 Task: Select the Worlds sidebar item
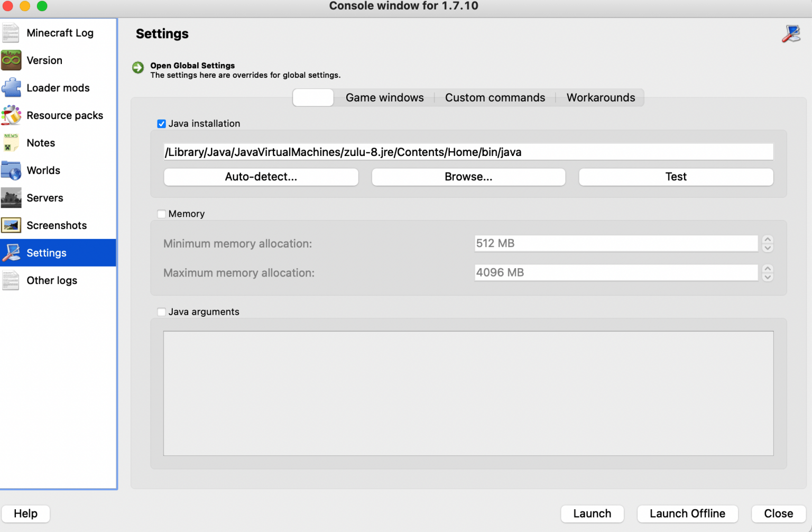click(x=43, y=170)
